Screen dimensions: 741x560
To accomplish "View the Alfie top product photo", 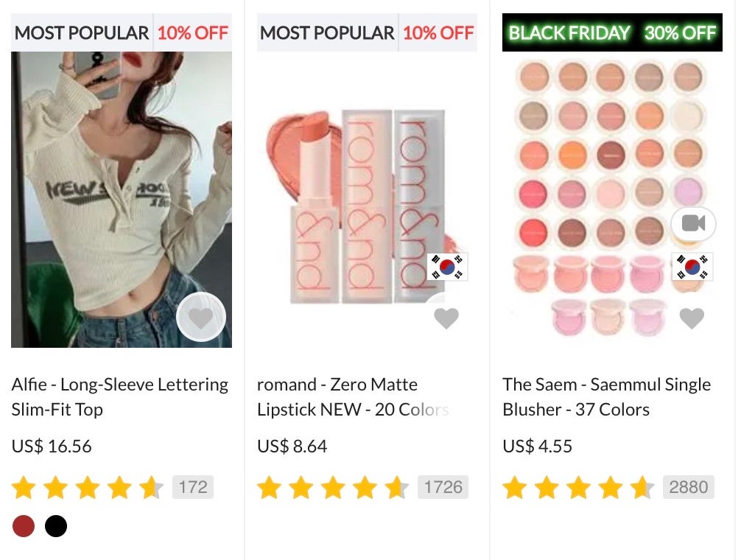I will [x=122, y=200].
